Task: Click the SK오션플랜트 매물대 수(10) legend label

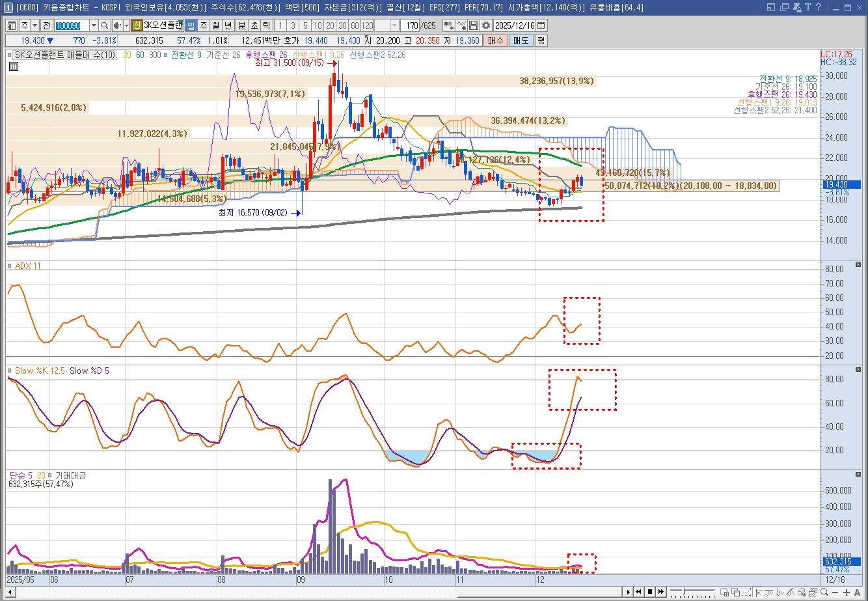Action: (x=65, y=55)
